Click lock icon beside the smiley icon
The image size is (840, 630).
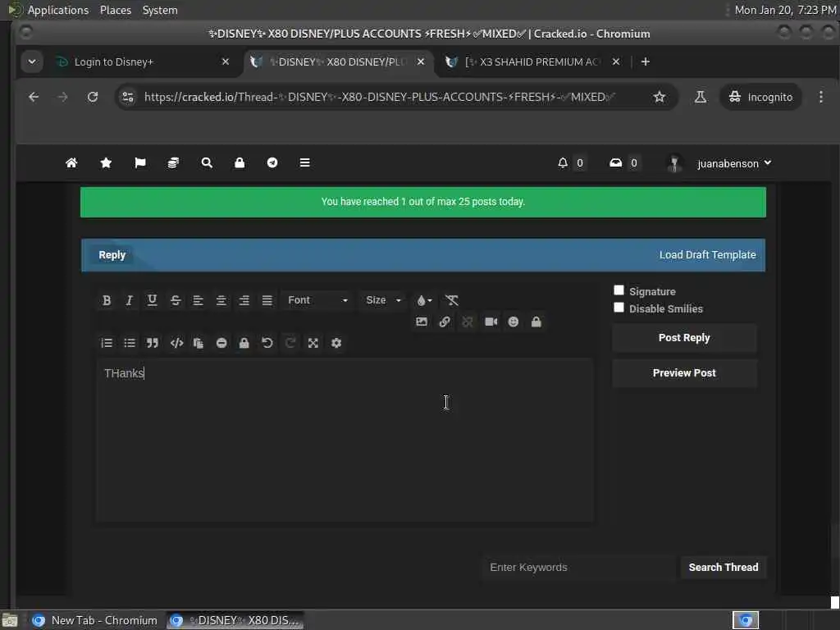[x=536, y=322]
